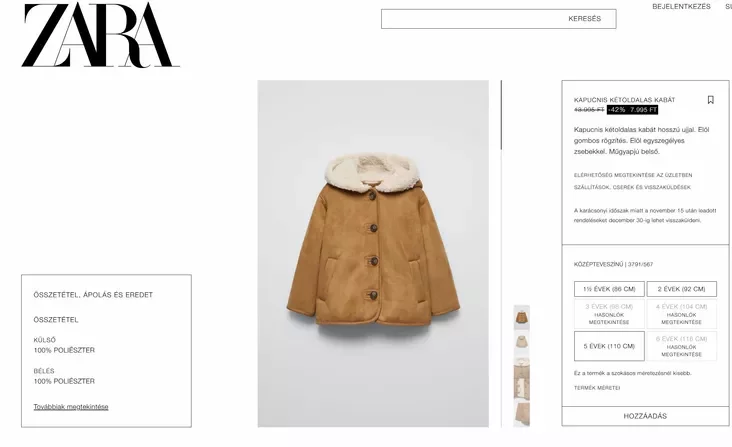
Task: Expand Továbbiak megtekintése composition details
Action: coord(71,407)
